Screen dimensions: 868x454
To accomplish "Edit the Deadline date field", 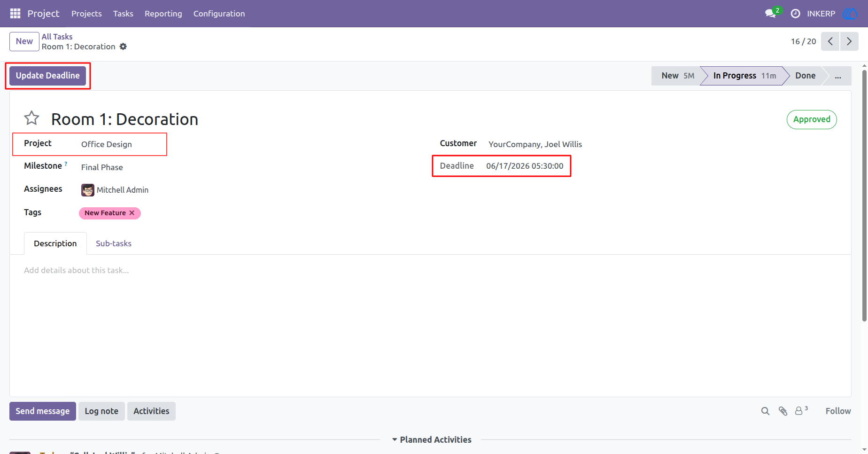I will 525,166.
